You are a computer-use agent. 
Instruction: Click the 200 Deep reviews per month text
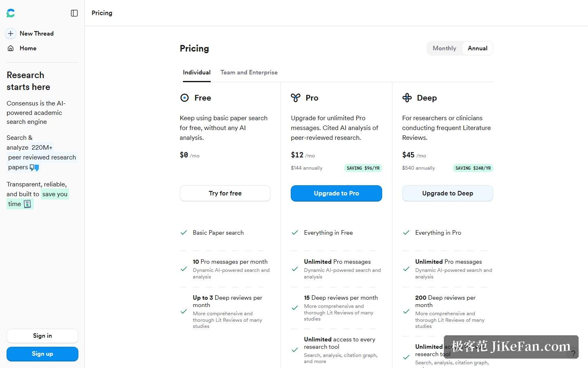click(445, 301)
